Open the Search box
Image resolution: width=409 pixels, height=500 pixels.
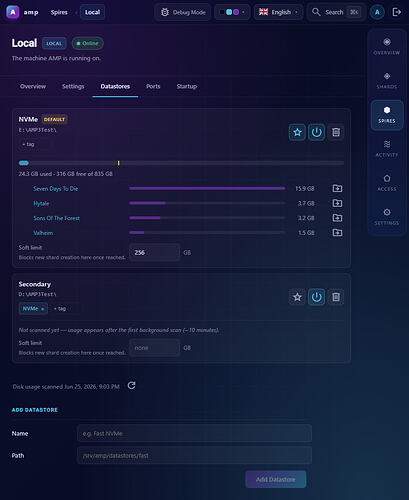(x=336, y=12)
